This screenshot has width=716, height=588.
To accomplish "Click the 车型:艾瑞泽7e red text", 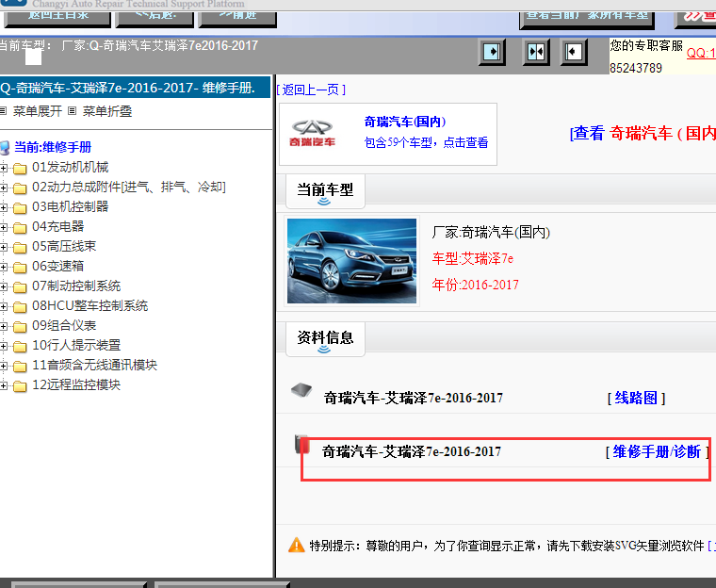I will tap(473, 259).
